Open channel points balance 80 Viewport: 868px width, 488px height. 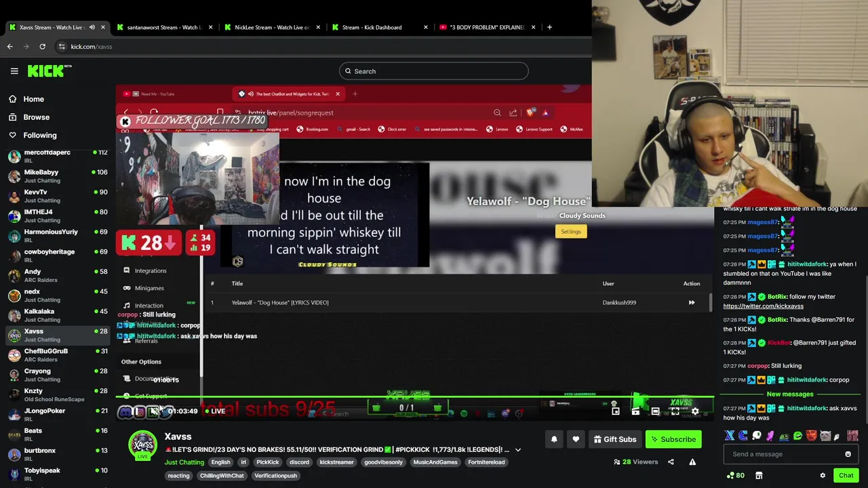735,475
